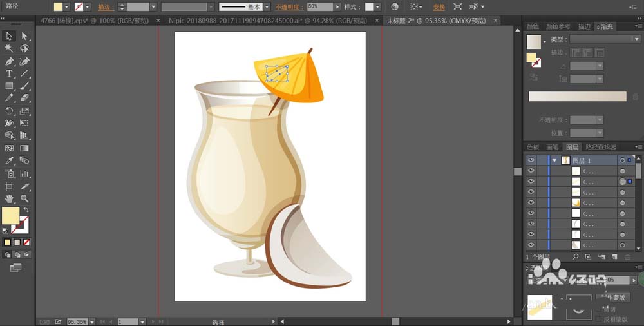Collapse the 图层 1 layer tree
The width and height of the screenshot is (644, 326).
tap(554, 160)
